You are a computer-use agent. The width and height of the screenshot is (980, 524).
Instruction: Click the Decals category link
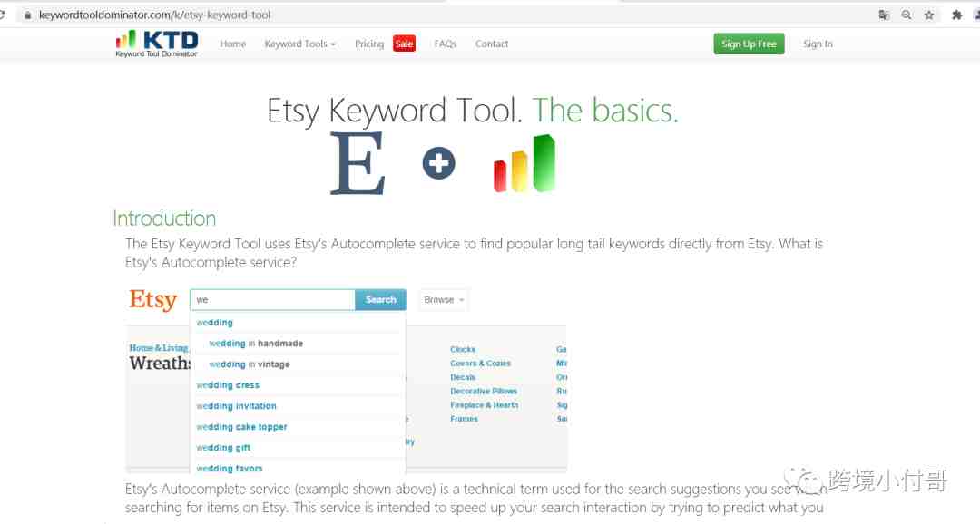[463, 377]
